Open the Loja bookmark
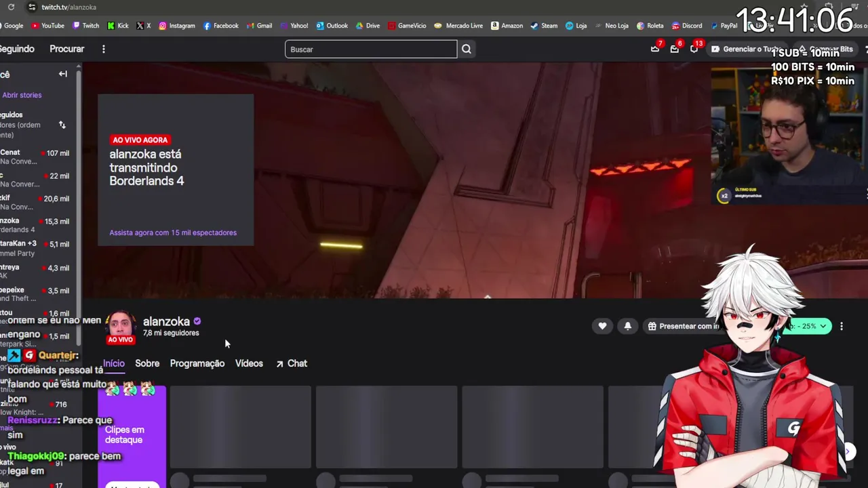868x488 pixels. click(576, 26)
